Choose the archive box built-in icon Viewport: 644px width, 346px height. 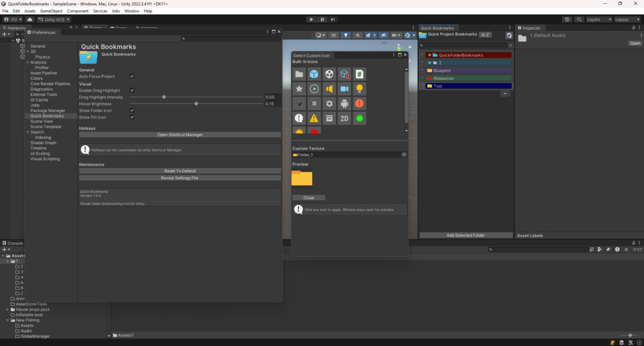point(330,119)
